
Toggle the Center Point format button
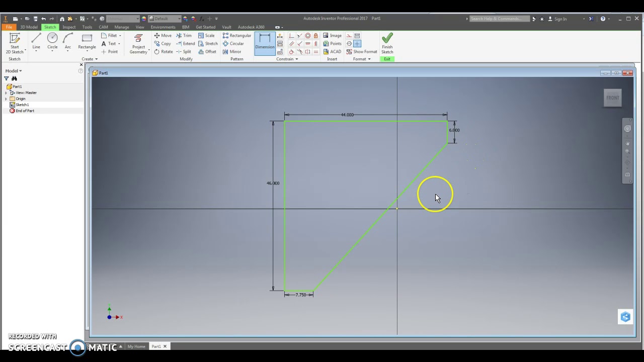357,44
